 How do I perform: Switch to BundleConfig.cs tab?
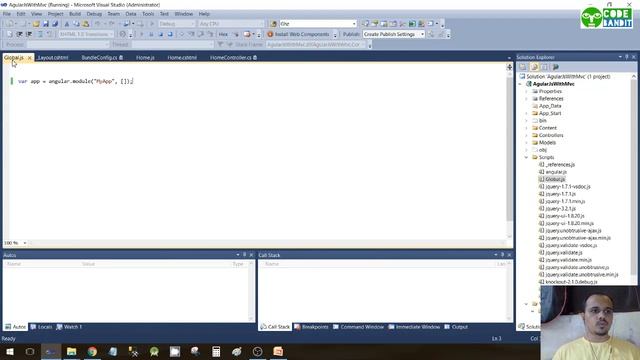tap(102, 58)
